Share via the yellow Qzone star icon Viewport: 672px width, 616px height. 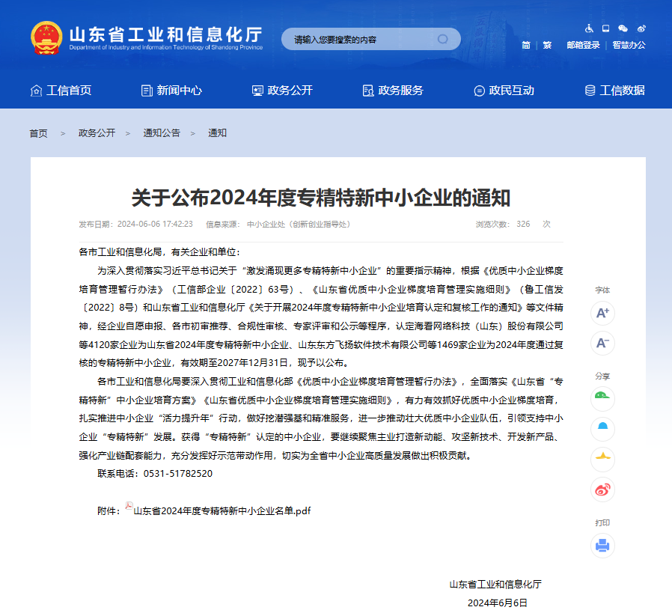coord(602,458)
